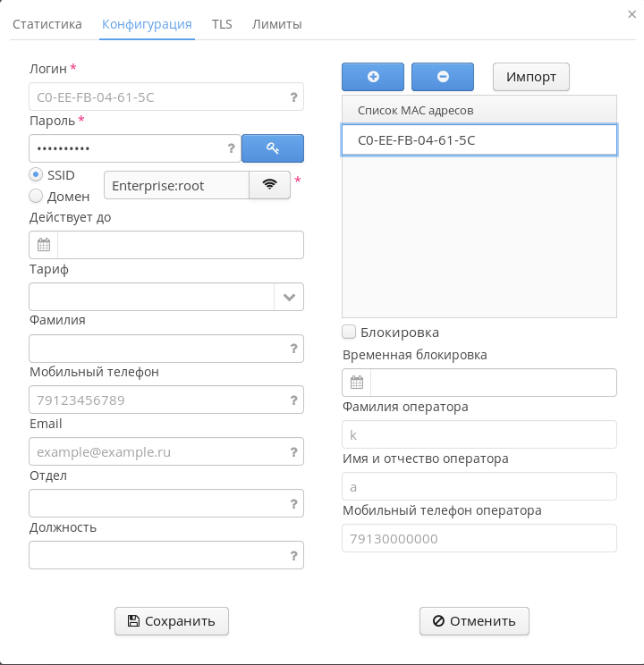Select MAC address C0-EE-FB-04-61-5C in list
This screenshot has width=644, height=665.
(479, 140)
